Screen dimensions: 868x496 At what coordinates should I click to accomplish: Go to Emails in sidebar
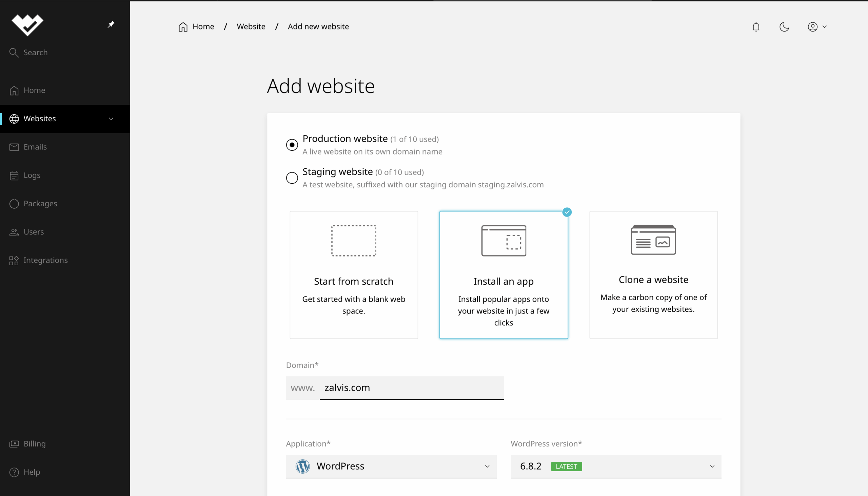click(x=35, y=147)
